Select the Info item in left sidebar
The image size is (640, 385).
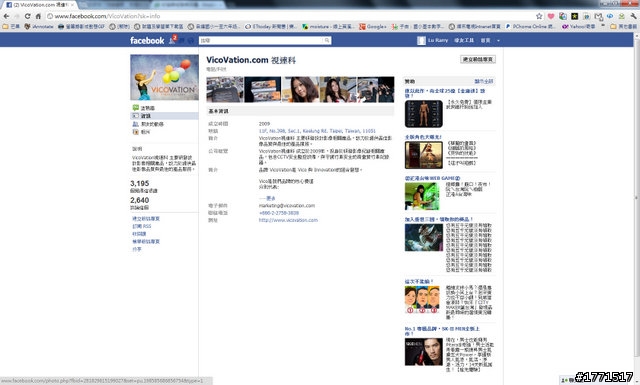(164, 116)
